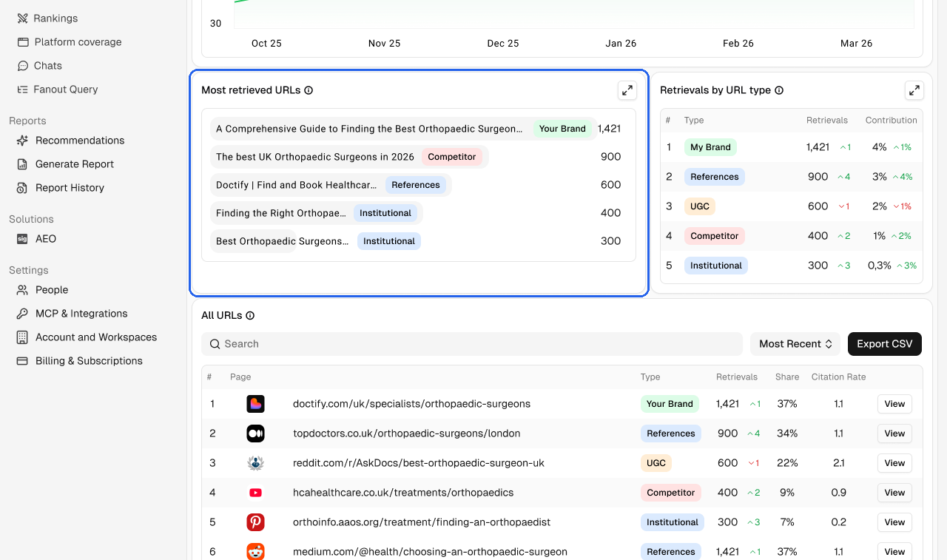Select the medium.com choosing-an-orthopaedic-surgeon URL

pos(430,552)
